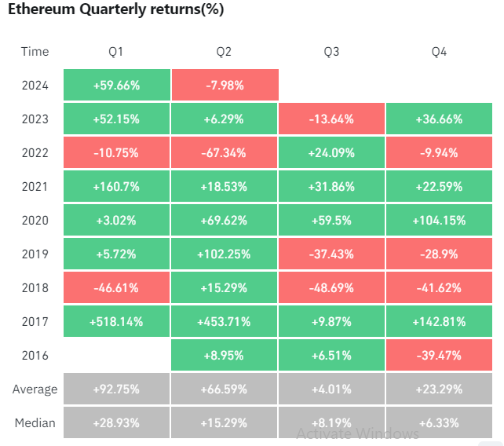Click the Q1 column header

116,52
